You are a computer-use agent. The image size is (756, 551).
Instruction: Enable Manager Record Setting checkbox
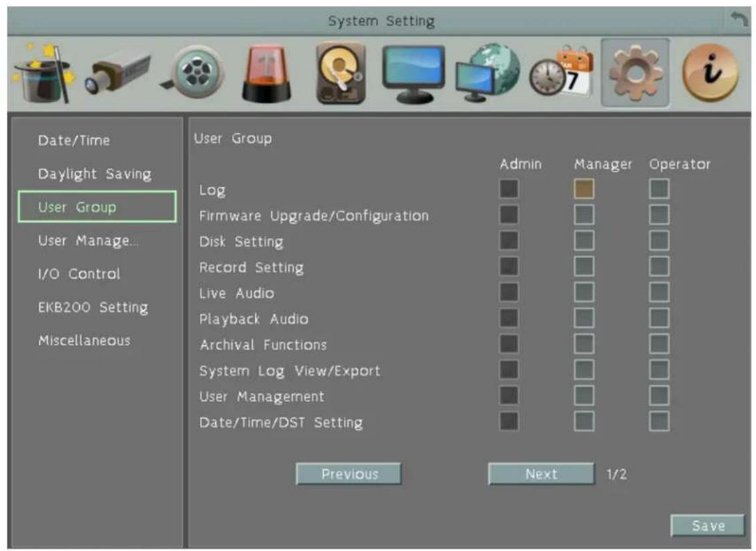coord(584,266)
